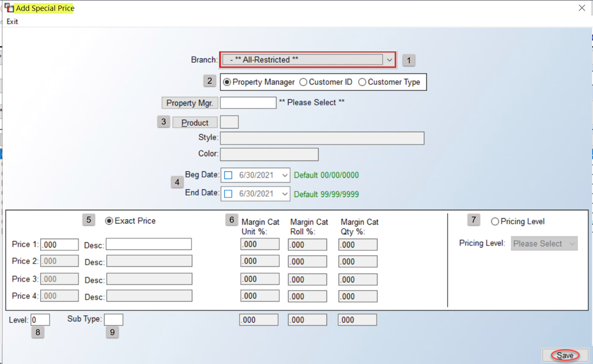The width and height of the screenshot is (593, 364).
Task: Click the Property Mgr. input field
Action: pyautogui.click(x=248, y=103)
